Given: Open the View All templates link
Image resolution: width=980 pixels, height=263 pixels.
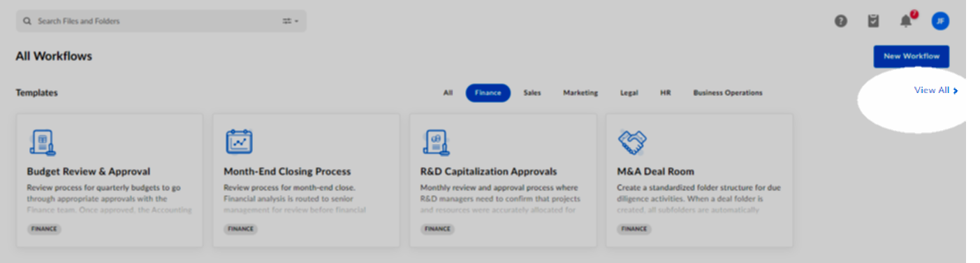Looking at the screenshot, I should coord(936,90).
